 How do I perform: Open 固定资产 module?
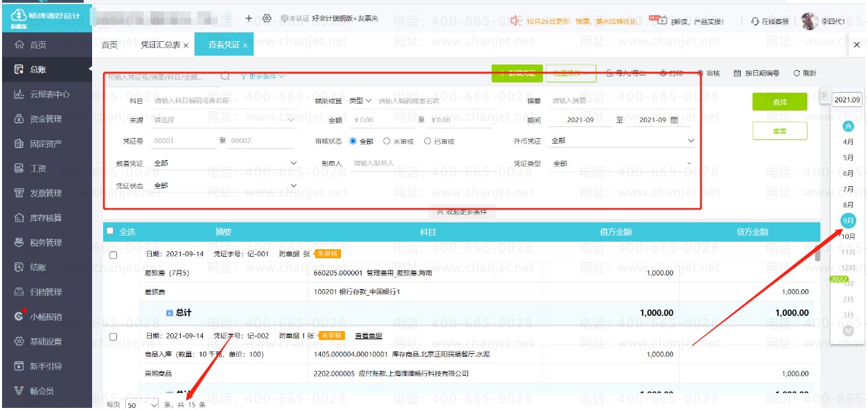45,144
